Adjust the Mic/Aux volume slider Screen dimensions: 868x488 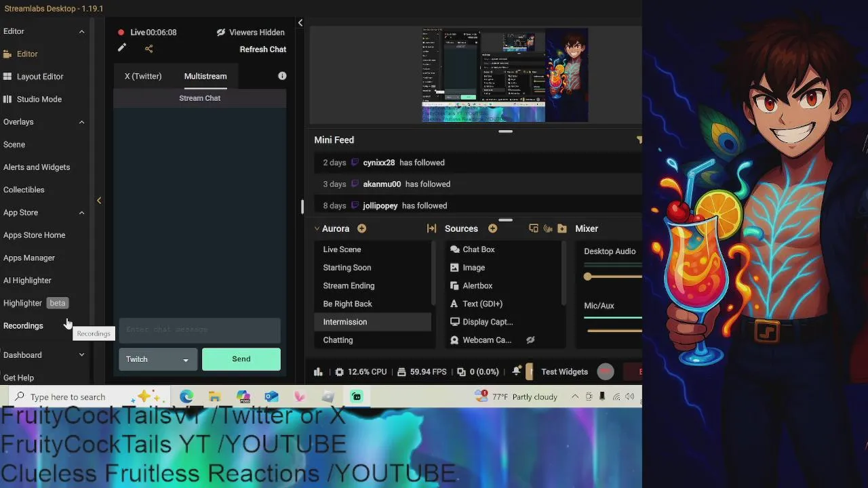click(614, 330)
